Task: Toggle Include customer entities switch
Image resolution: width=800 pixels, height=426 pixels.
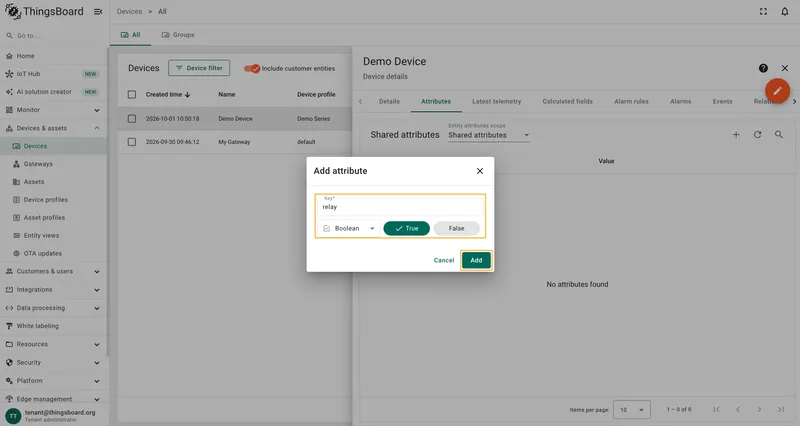Action: 252,68
